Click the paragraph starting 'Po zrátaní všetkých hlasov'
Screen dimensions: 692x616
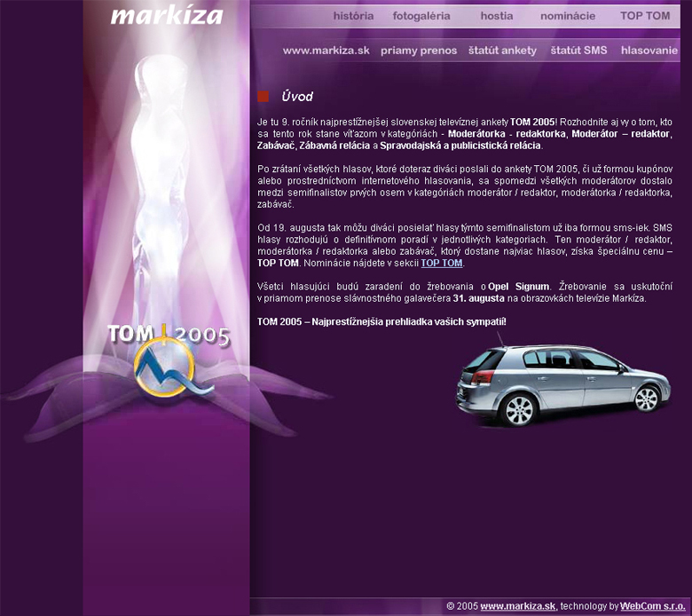point(465,186)
